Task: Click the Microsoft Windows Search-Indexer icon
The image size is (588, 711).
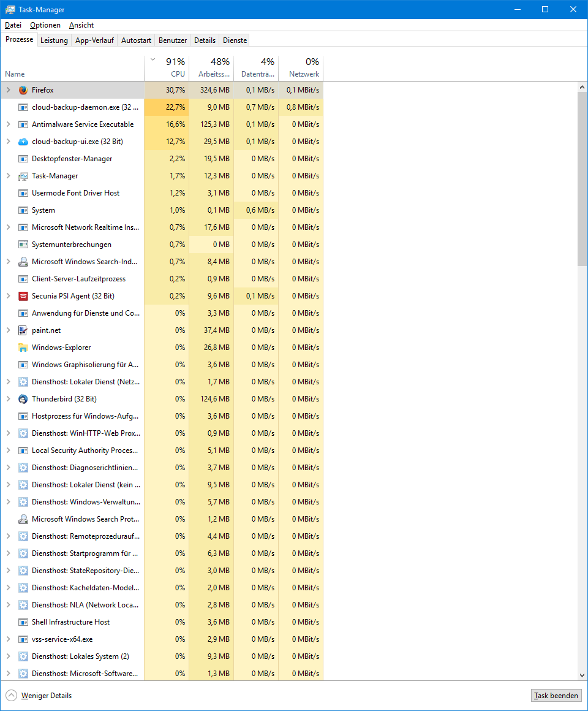Action: [x=23, y=262]
